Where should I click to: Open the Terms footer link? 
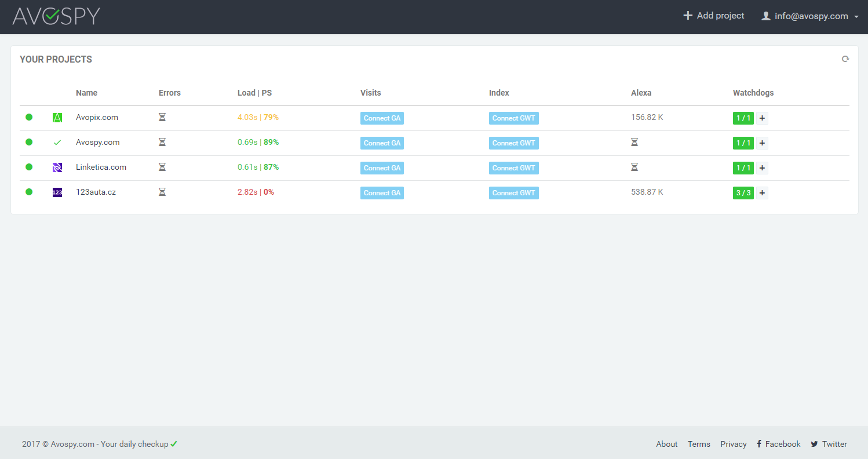[699, 444]
